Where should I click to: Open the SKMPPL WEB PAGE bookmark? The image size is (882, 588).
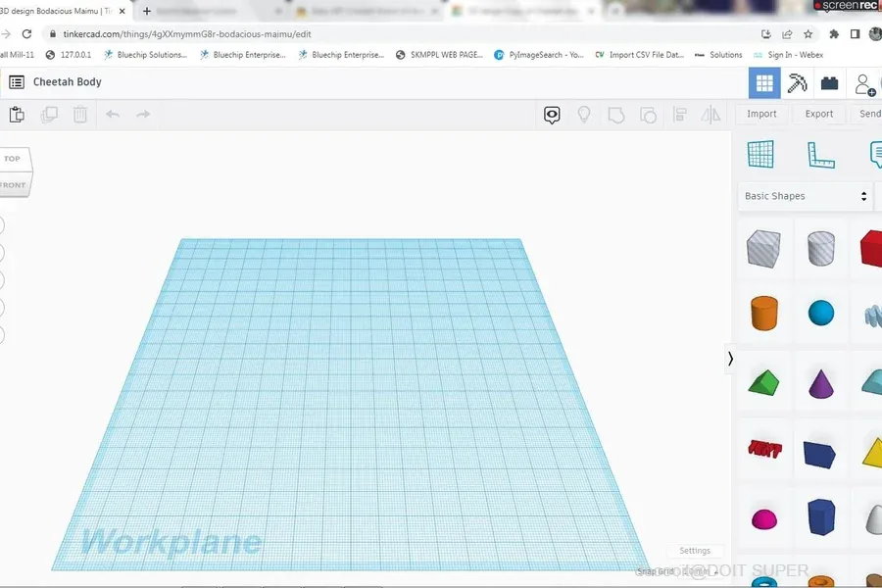440,55
